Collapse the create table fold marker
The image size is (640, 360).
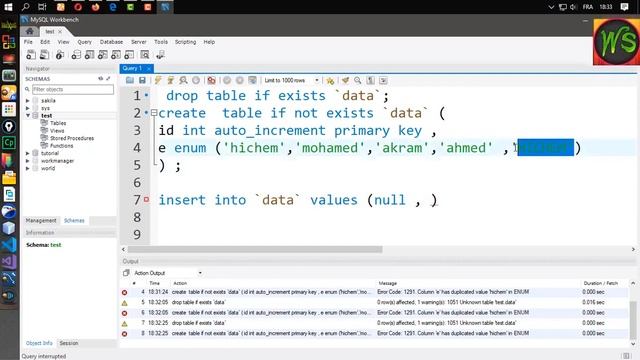click(x=154, y=113)
